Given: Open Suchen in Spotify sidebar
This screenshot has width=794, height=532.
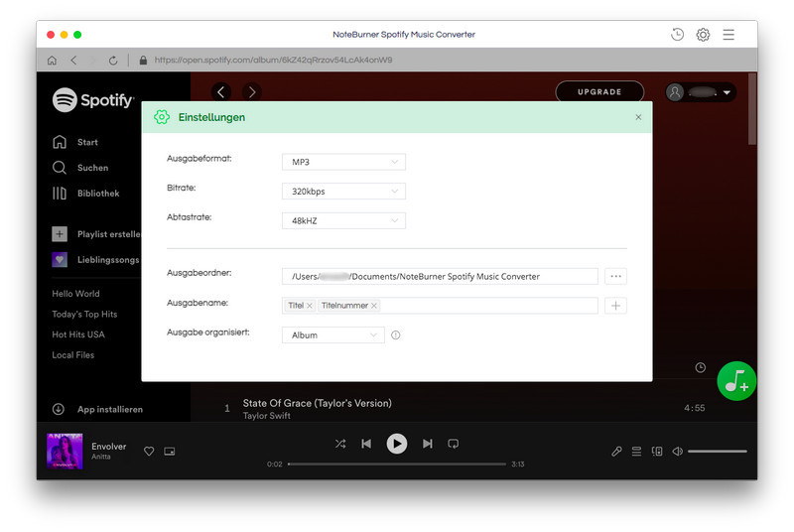Looking at the screenshot, I should [80, 168].
